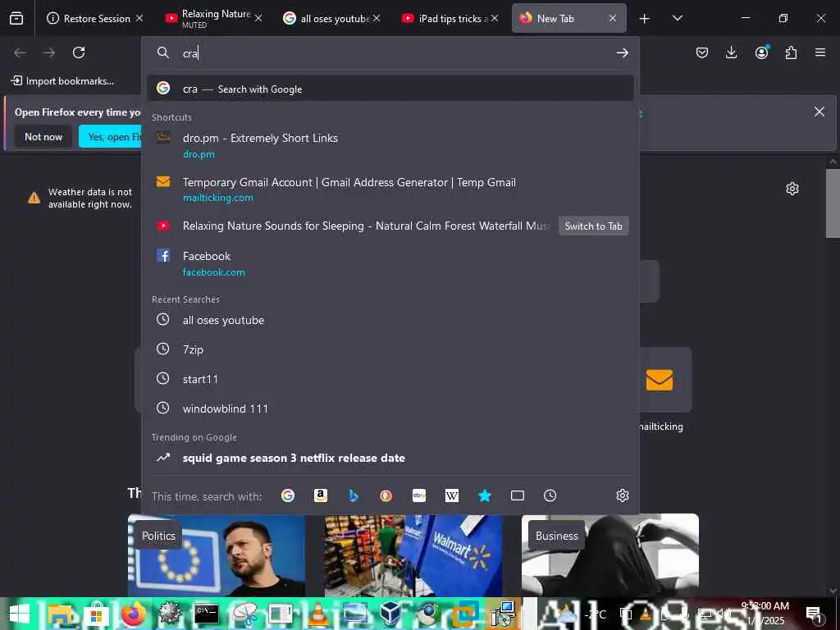This screenshot has height=630, width=840.
Task: Open Snipping Tool from the taskbar
Action: [244, 614]
